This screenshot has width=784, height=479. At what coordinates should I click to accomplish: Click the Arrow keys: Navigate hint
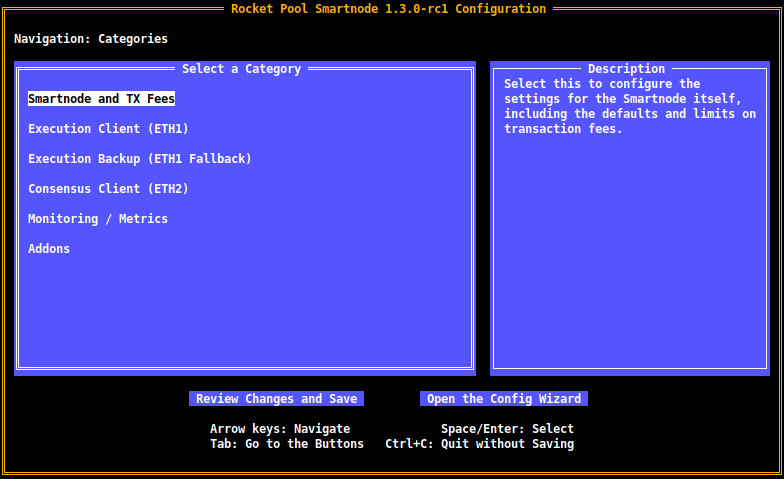(279, 429)
